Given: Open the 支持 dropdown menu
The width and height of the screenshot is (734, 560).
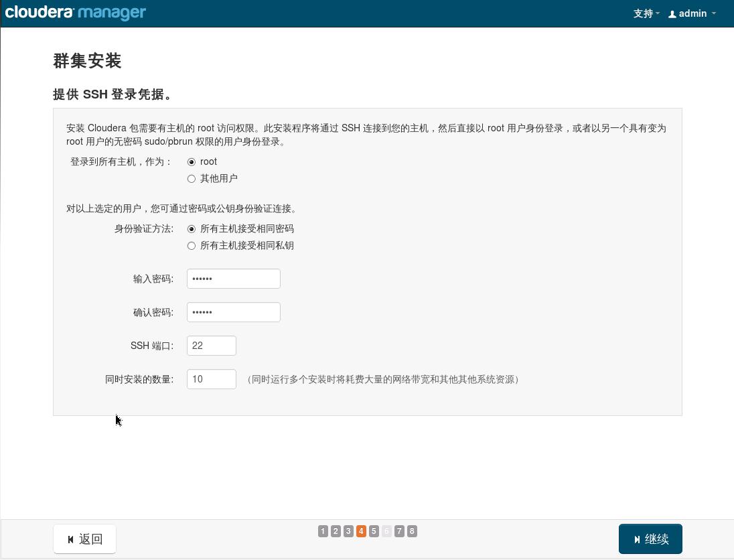Looking at the screenshot, I should pyautogui.click(x=645, y=13).
